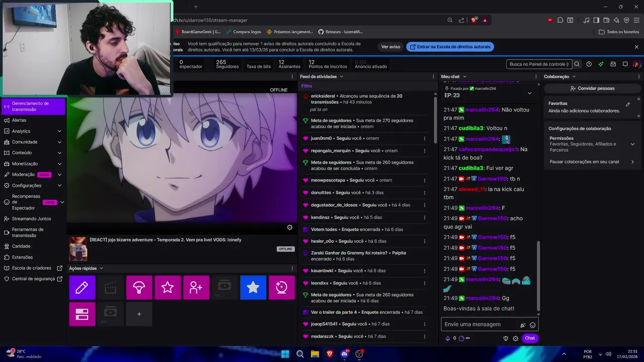Click the magenta stacked-bars quick action tile

click(82, 314)
